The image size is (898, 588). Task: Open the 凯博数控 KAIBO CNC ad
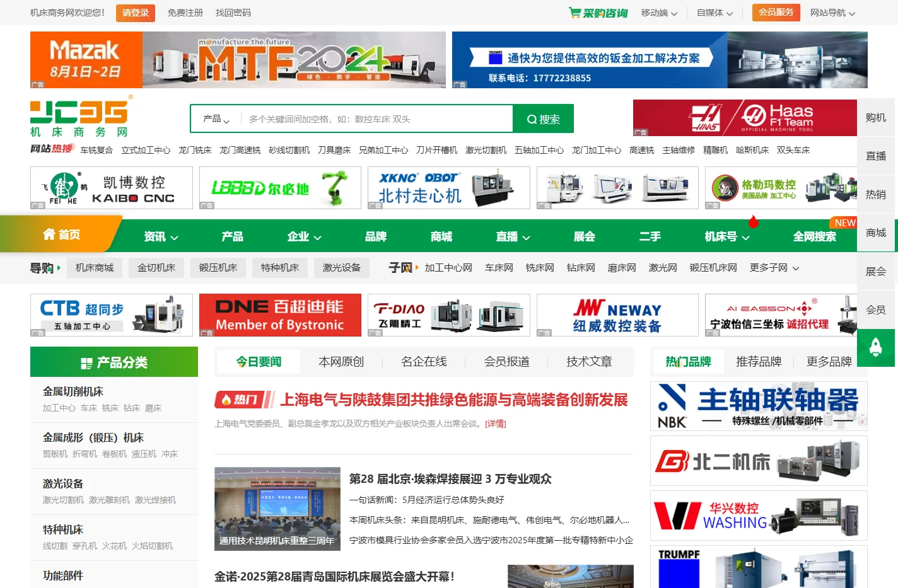(112, 188)
